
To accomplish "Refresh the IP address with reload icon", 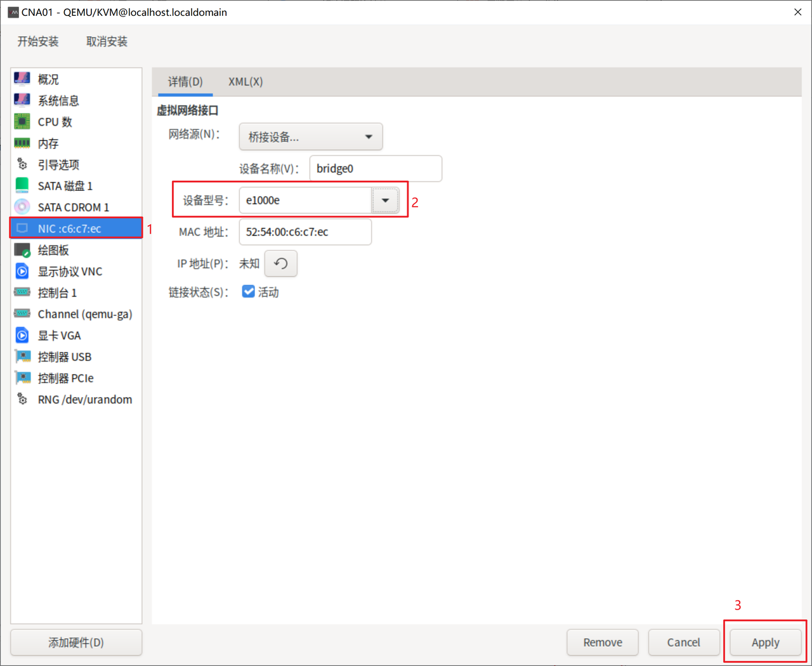I will [x=280, y=264].
